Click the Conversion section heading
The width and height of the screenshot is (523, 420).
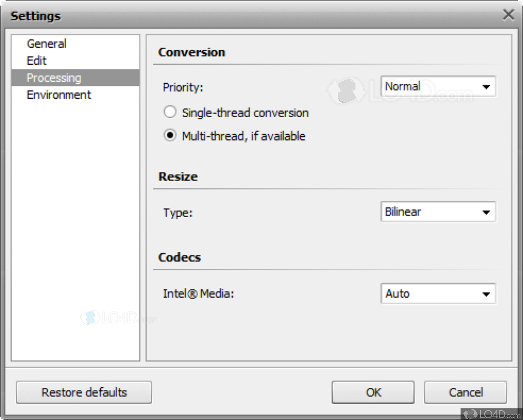tap(191, 52)
